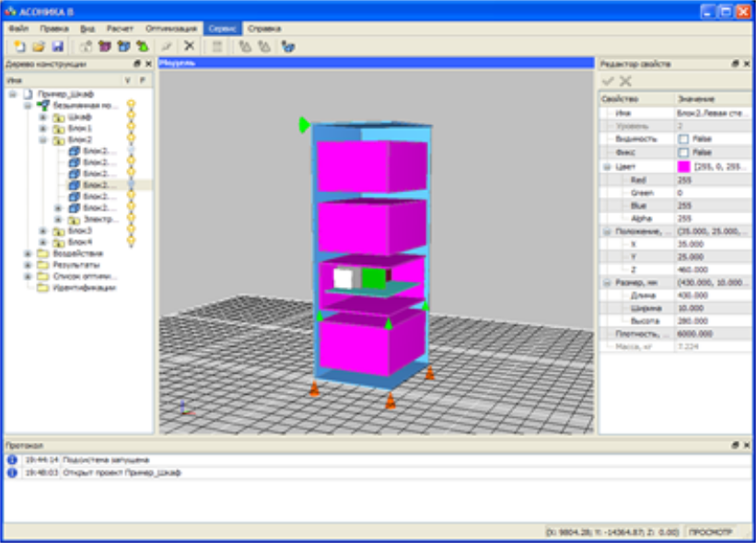
Task: Collapse the Цвет property group
Action: coord(607,167)
